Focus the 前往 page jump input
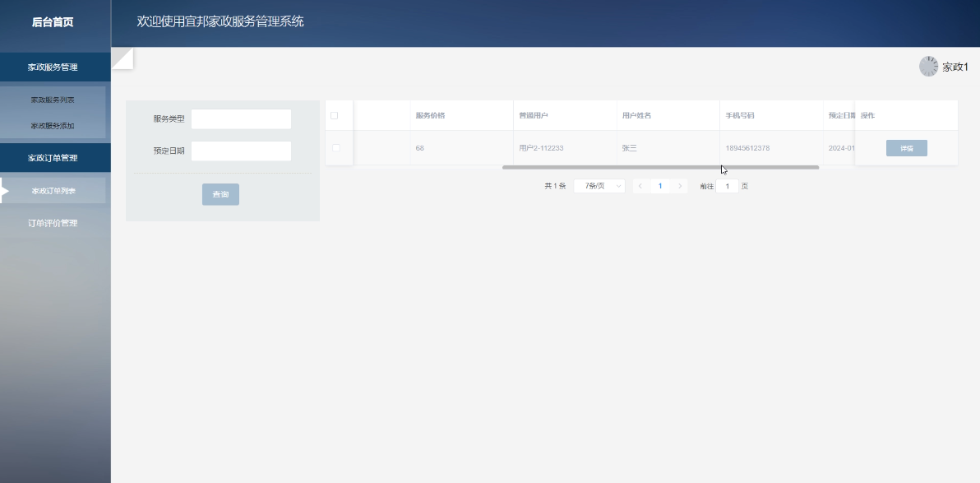The width and height of the screenshot is (980, 483). point(728,186)
